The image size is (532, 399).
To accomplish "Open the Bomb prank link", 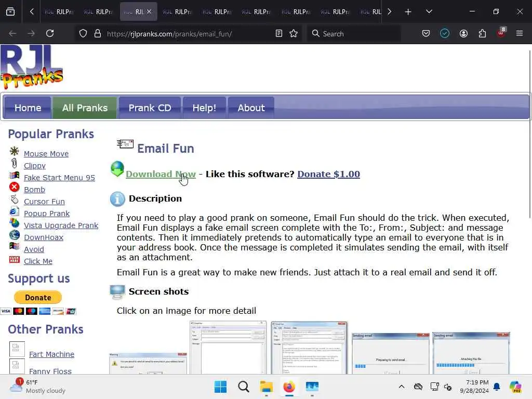I will click(34, 190).
